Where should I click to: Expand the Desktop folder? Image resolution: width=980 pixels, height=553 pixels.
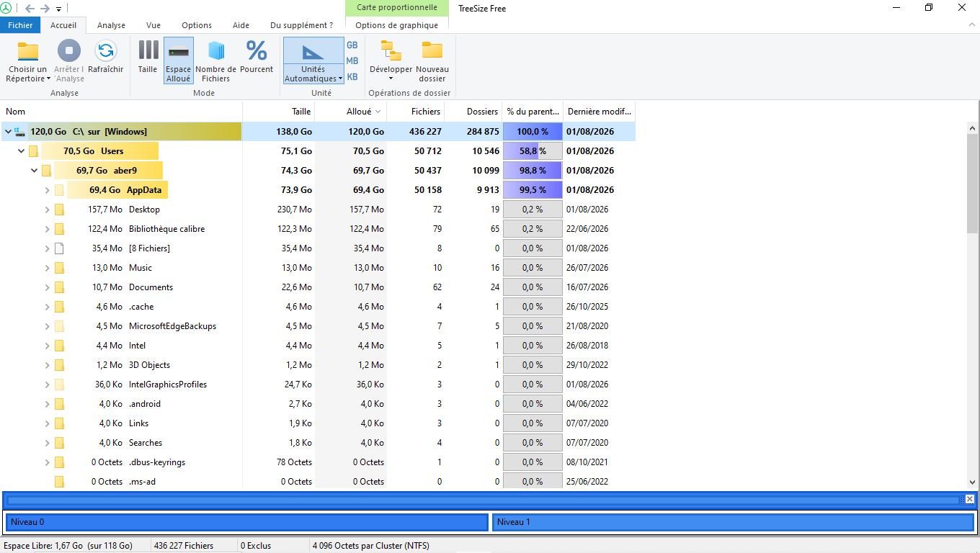coord(47,210)
